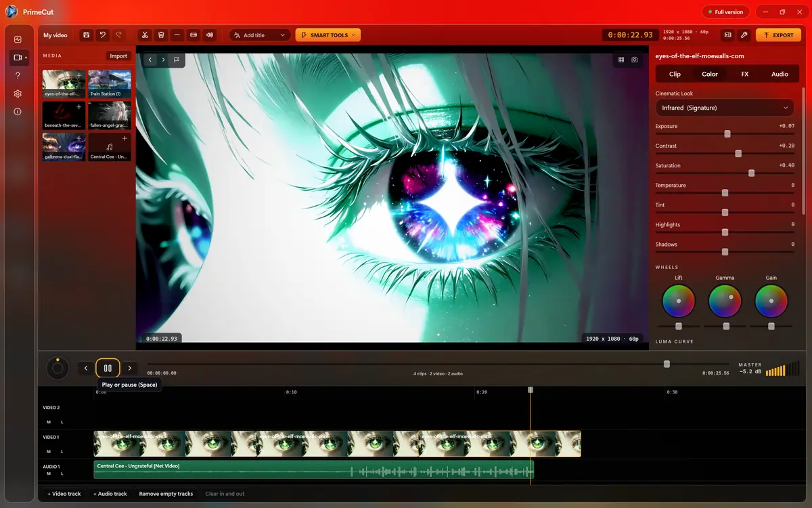The image size is (812, 508).
Task: Save the project with the disk icon
Action: click(86, 35)
